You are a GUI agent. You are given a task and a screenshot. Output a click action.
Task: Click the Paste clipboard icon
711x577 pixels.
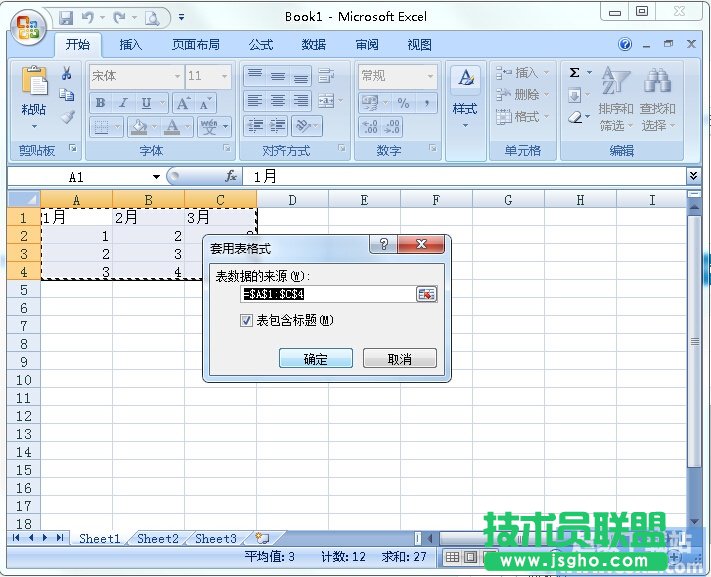coord(34,84)
